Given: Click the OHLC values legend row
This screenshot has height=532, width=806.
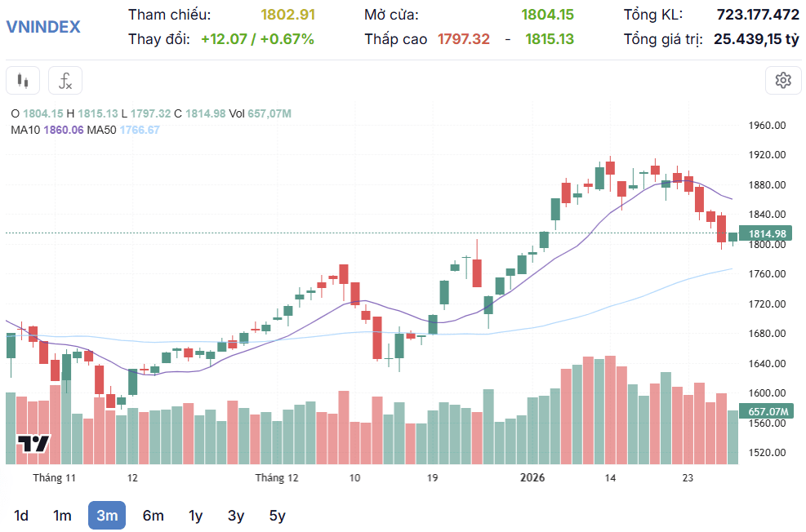Looking at the screenshot, I should tap(151, 113).
